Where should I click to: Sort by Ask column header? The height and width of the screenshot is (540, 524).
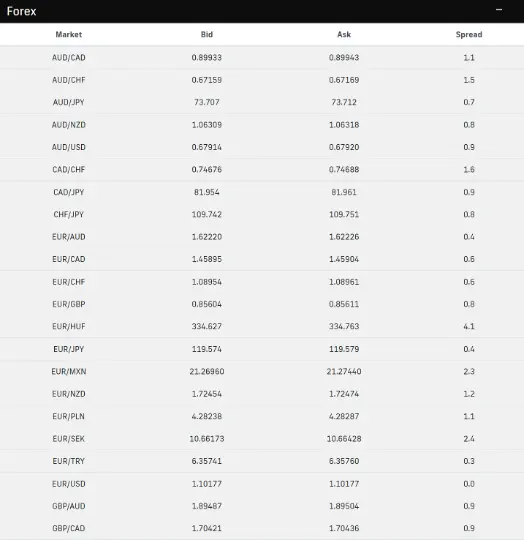344,34
